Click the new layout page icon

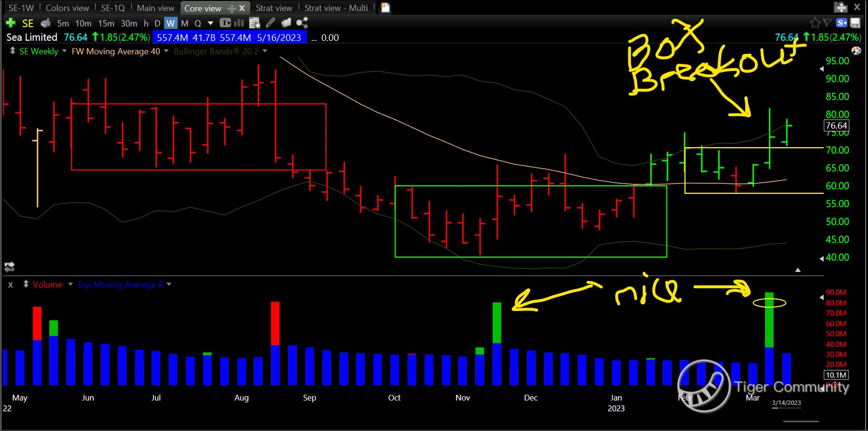385,8
